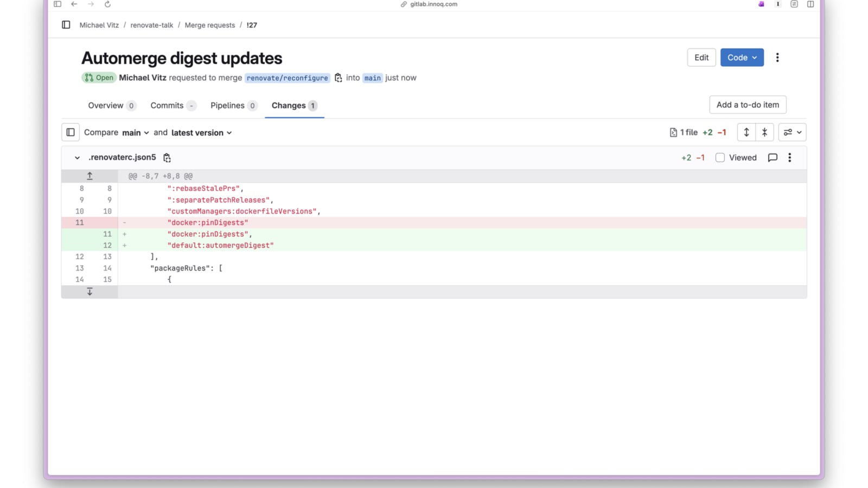Screen dimensions: 868x488
Task: Click old line number 11 of removed line
Action: coord(80,223)
